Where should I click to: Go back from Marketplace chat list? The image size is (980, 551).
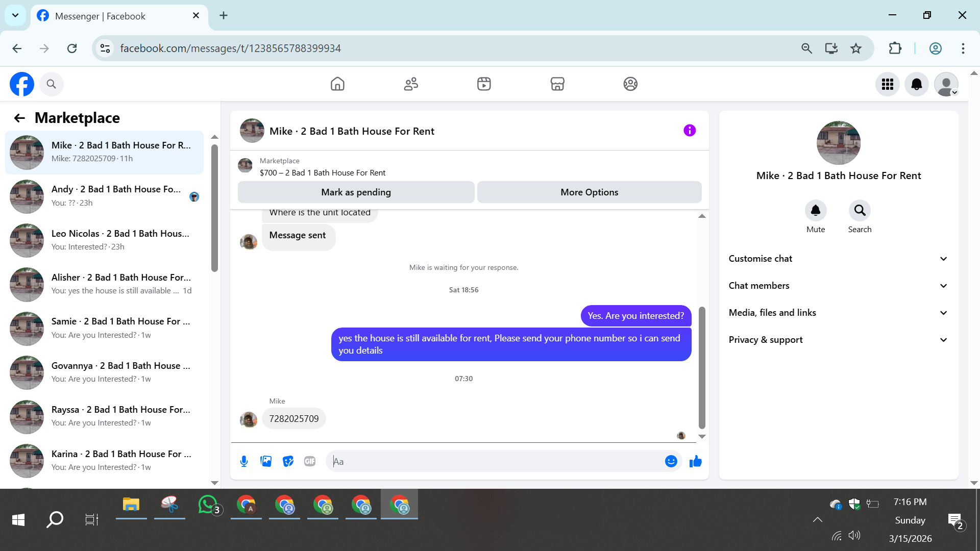pos(19,118)
